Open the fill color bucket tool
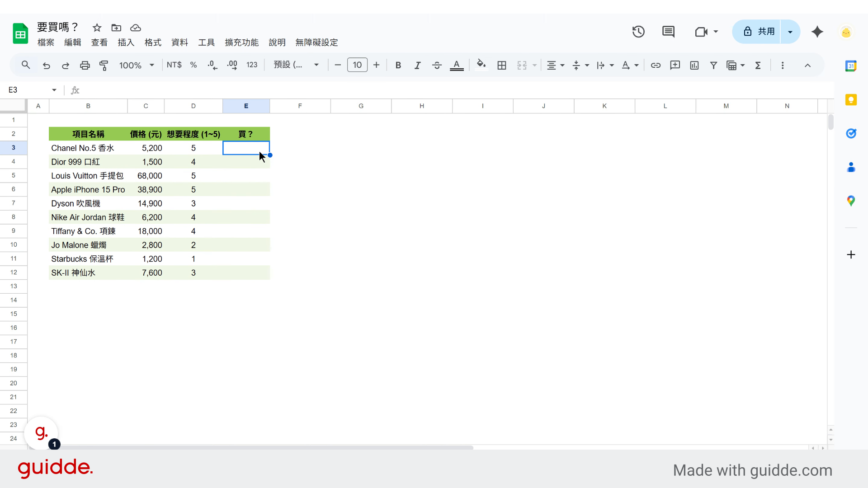The width and height of the screenshot is (868, 488). coord(481,65)
